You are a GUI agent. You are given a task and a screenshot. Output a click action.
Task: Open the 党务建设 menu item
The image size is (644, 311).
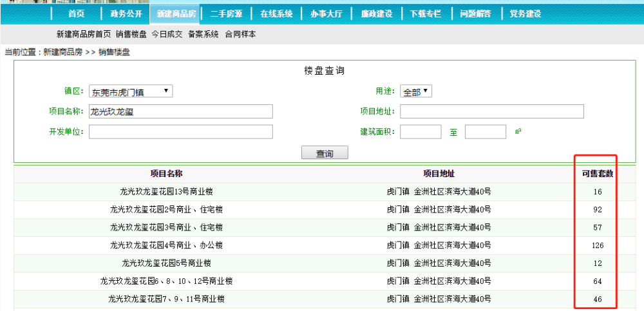(526, 14)
